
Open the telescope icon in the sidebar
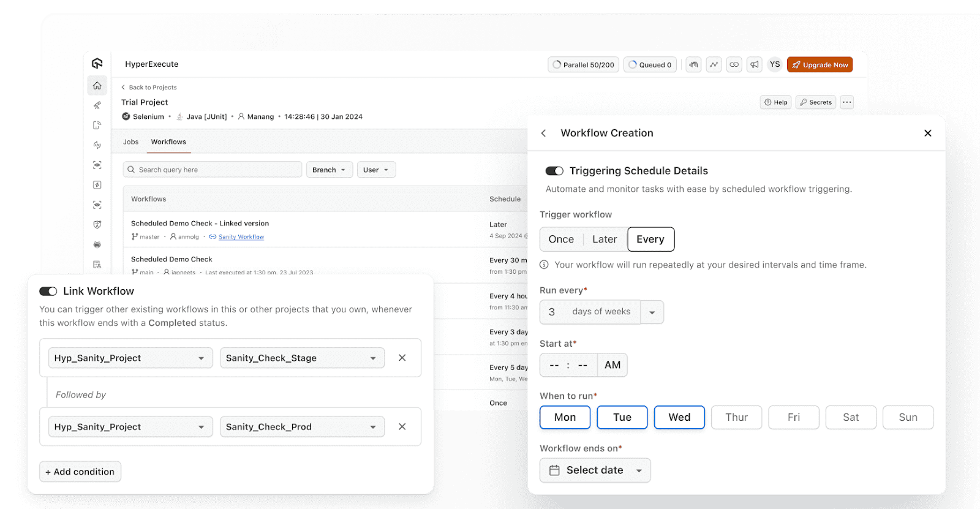(97, 105)
